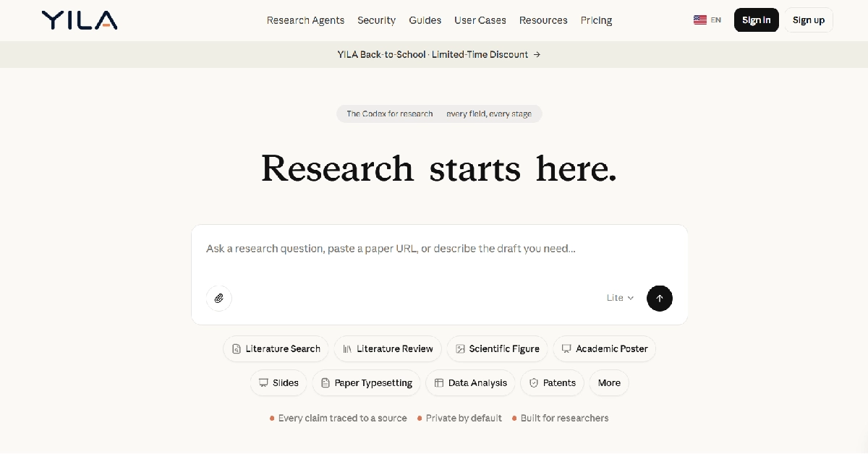Click the Slides monitor icon

click(x=263, y=382)
